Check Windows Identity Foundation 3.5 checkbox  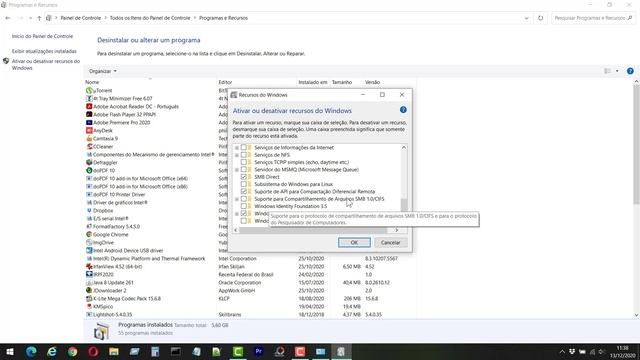(244, 206)
